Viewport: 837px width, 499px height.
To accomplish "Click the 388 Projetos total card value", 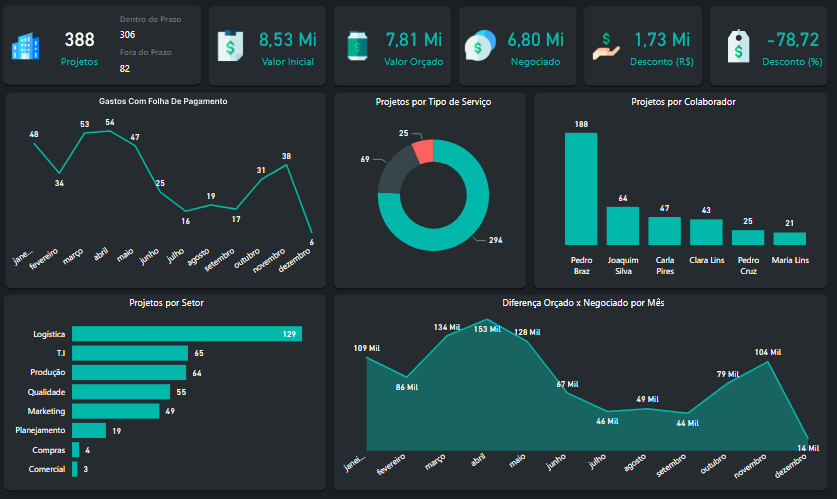I will 80,40.
